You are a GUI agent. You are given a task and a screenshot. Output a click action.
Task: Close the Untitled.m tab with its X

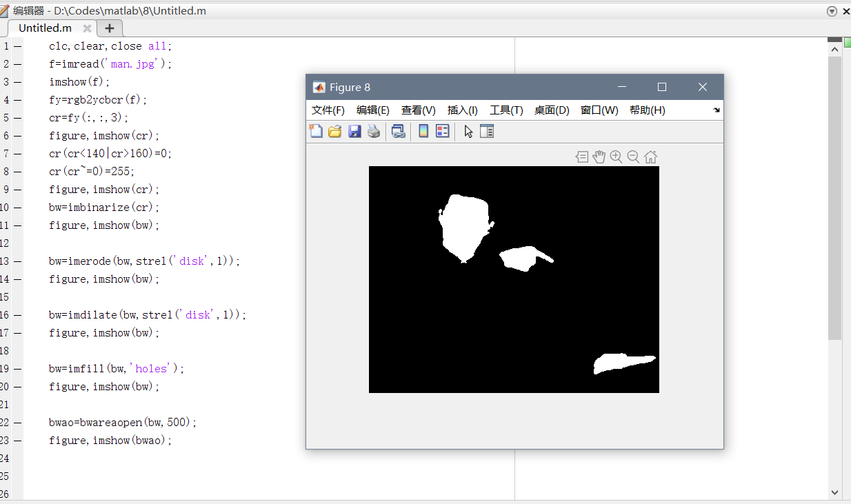click(x=87, y=28)
